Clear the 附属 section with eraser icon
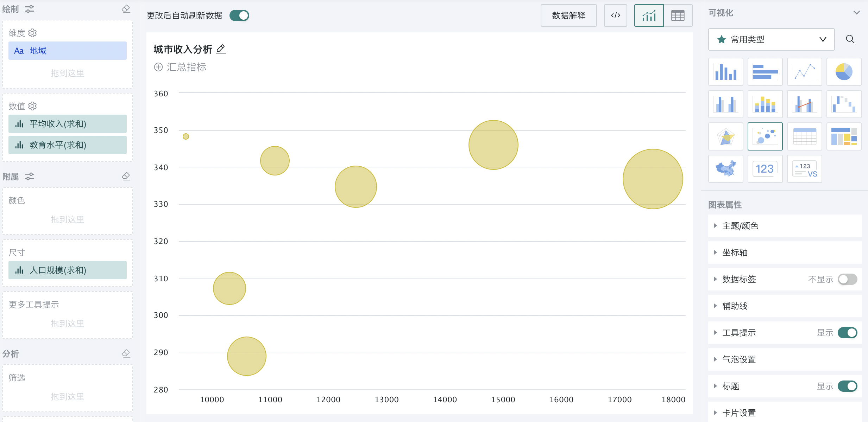Screen dimensions: 868x422 click(126, 176)
